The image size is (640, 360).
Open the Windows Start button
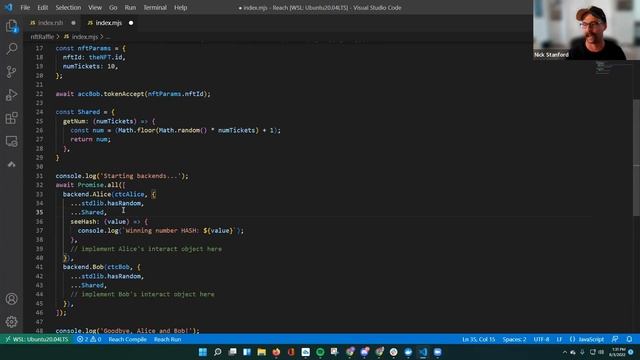click(x=202, y=352)
